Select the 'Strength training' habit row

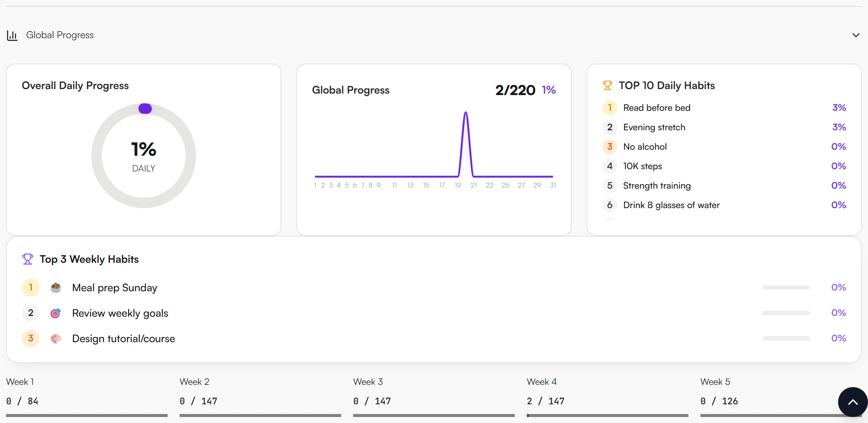point(724,186)
